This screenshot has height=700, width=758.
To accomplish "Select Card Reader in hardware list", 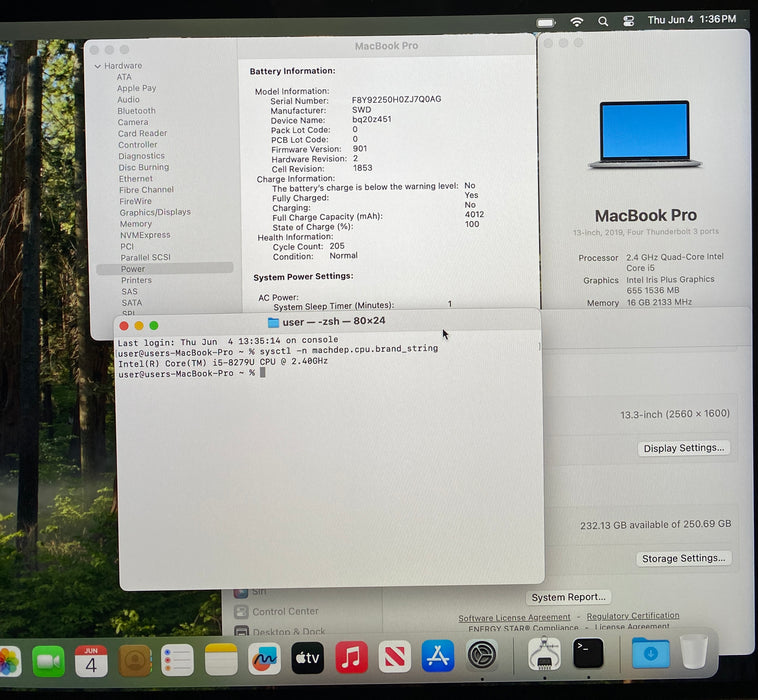I will pos(143,133).
